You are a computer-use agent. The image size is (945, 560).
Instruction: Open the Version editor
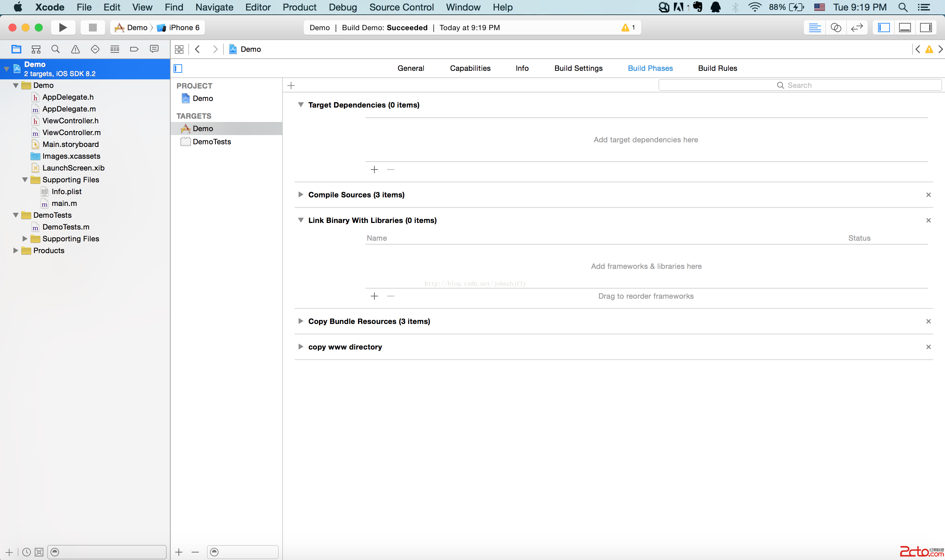click(857, 28)
